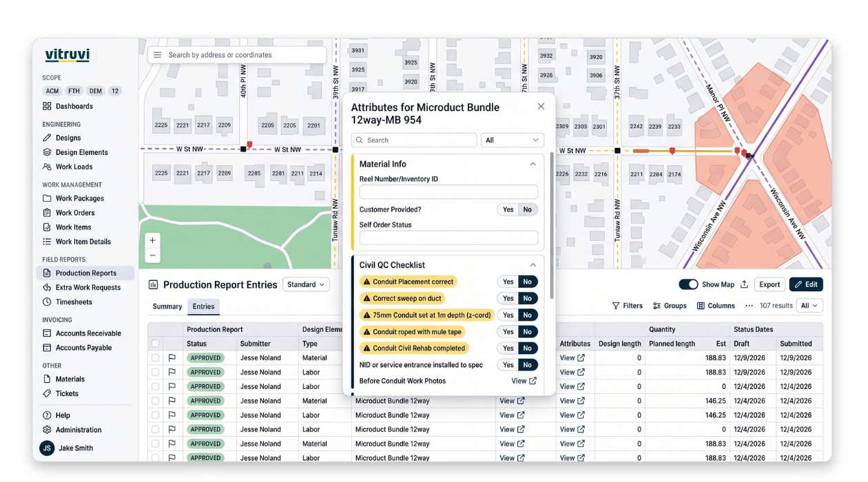Select the ACM scope chip
The height and width of the screenshot is (482, 868).
[52, 91]
